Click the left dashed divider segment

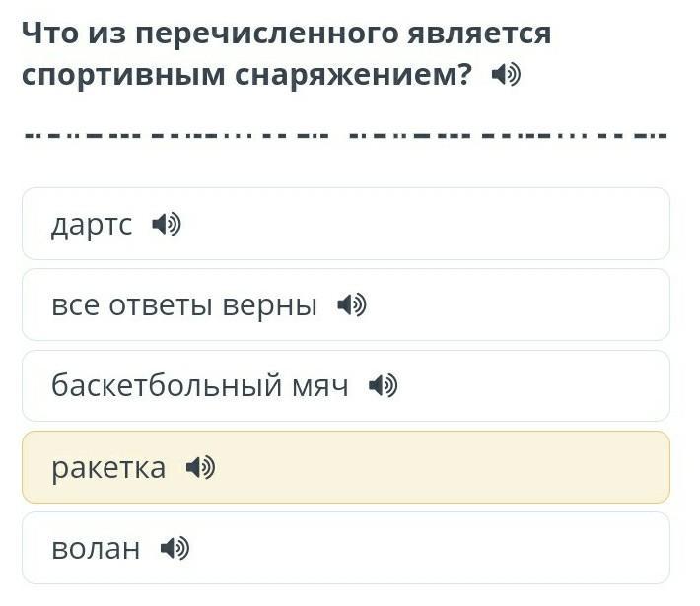tap(176, 135)
